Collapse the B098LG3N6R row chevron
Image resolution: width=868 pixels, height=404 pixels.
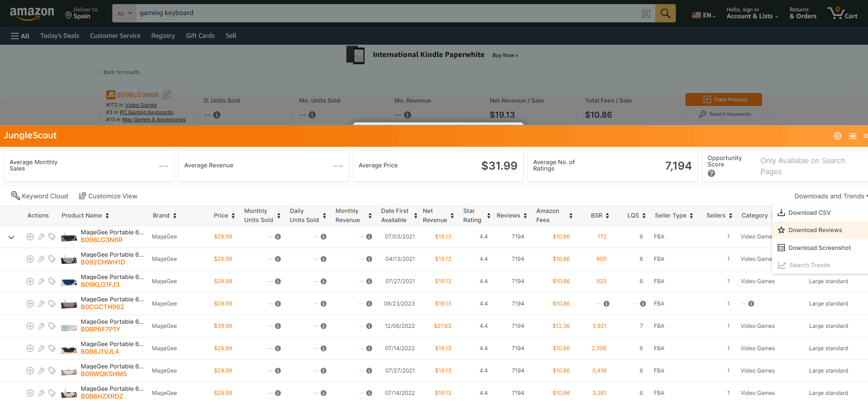coord(11,237)
